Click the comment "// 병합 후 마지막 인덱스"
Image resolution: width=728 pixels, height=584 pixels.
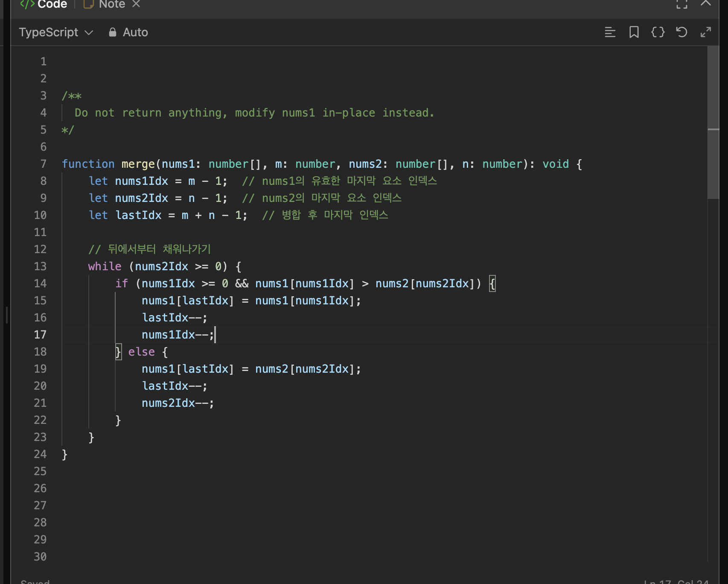point(325,215)
